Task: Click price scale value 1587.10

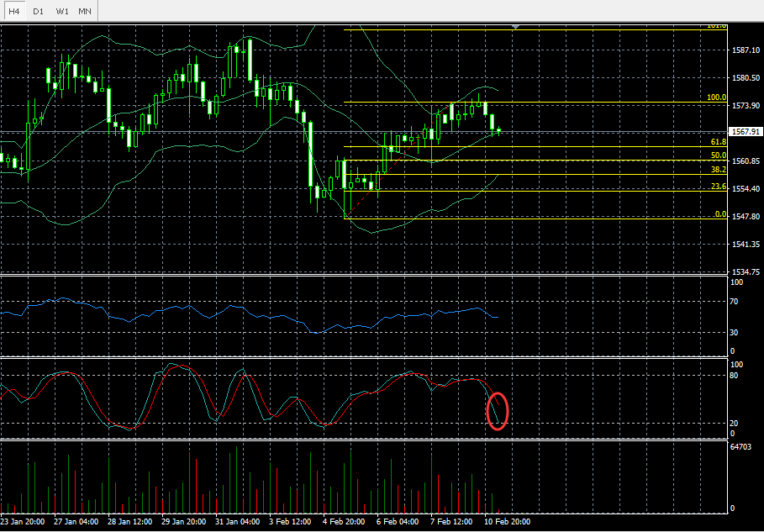Action: pos(746,50)
